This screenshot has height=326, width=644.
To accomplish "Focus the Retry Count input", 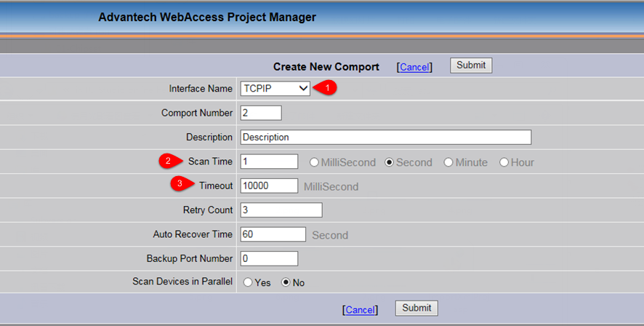I will tap(281, 210).
